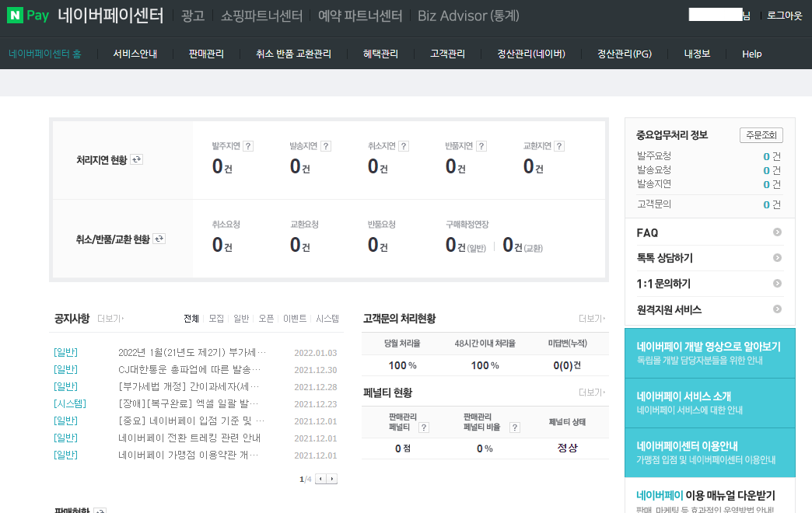
Task: Go to next notice page arrow
Action: pyautogui.click(x=332, y=479)
